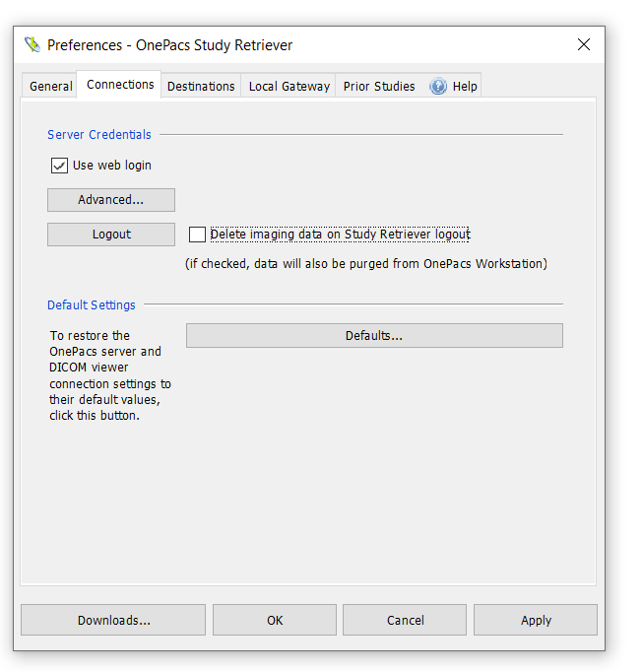Open the Prior Studies tab

click(379, 86)
